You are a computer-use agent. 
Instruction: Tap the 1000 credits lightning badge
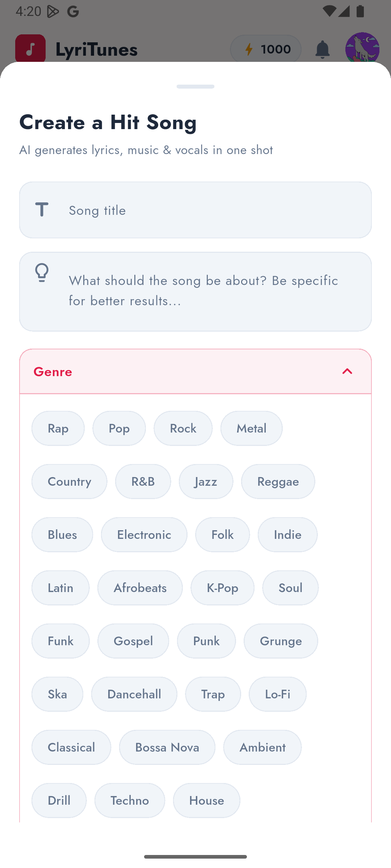point(266,49)
